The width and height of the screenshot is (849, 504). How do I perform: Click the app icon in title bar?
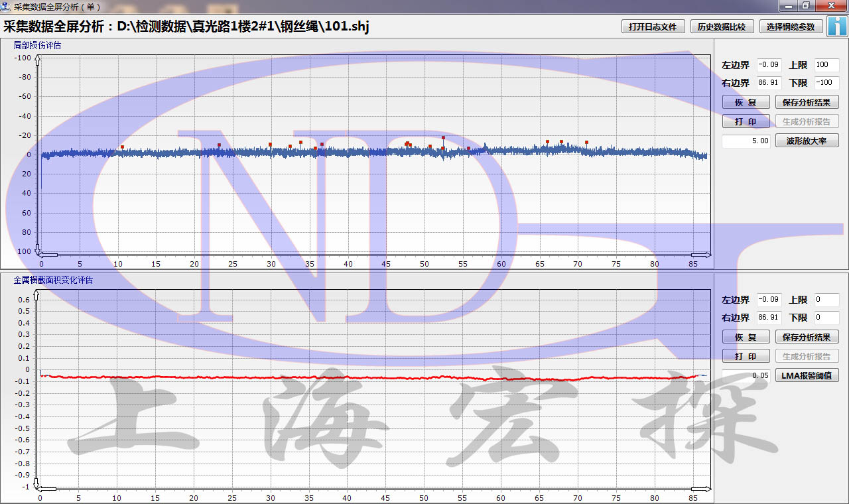6,6
